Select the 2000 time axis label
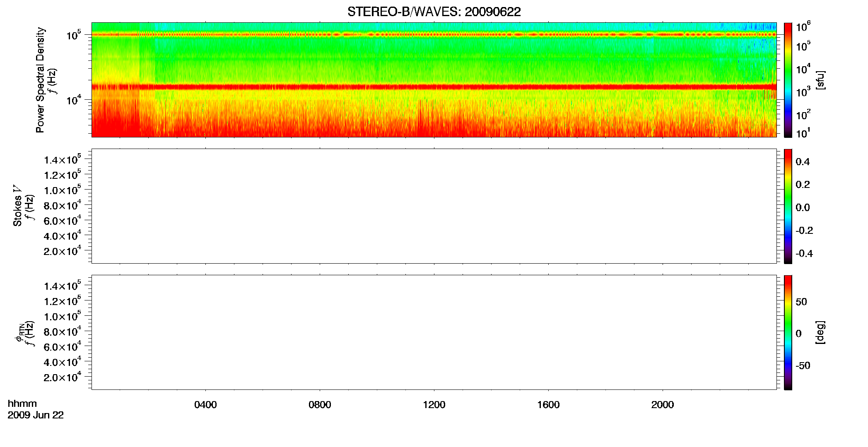The width and height of the screenshot is (868, 447). click(x=663, y=405)
